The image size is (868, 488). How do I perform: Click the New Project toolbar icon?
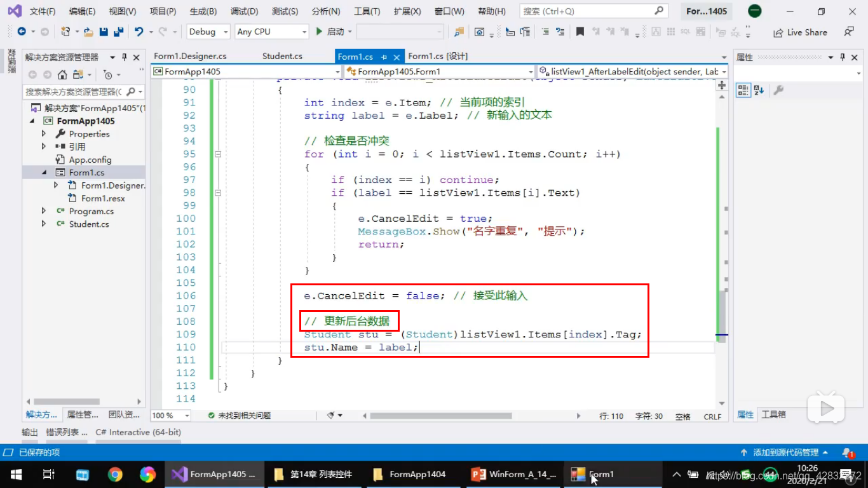(x=65, y=32)
